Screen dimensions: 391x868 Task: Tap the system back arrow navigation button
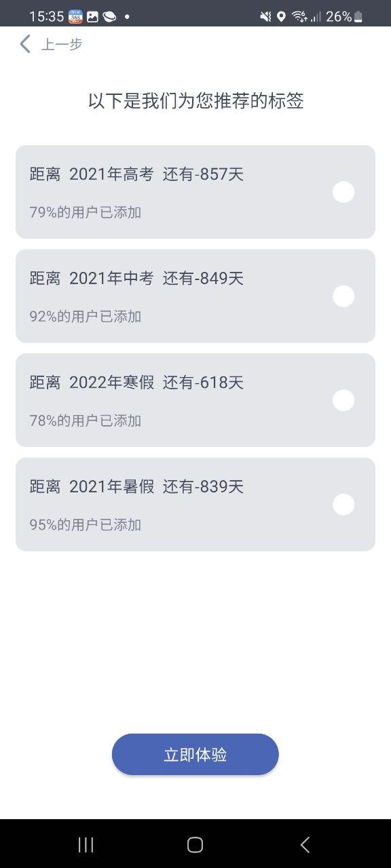305,844
